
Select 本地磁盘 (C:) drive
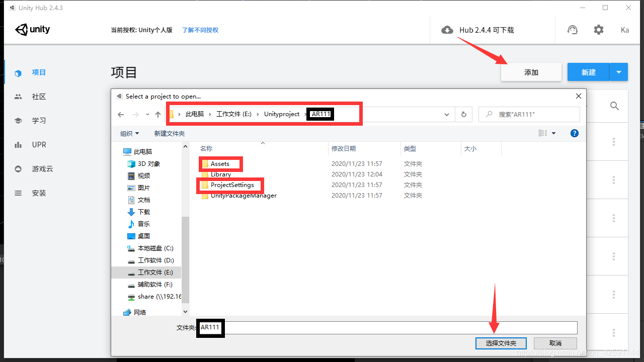[155, 248]
